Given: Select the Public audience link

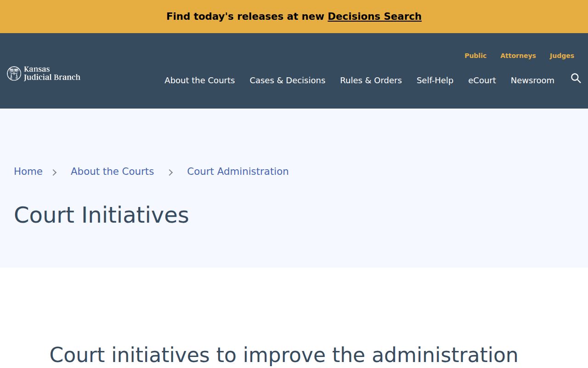Looking at the screenshot, I should (x=475, y=56).
